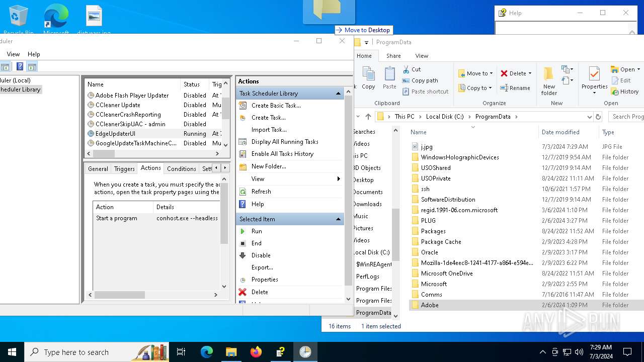Switch to Conditions tab
This screenshot has height=362, width=644.
[x=181, y=169]
